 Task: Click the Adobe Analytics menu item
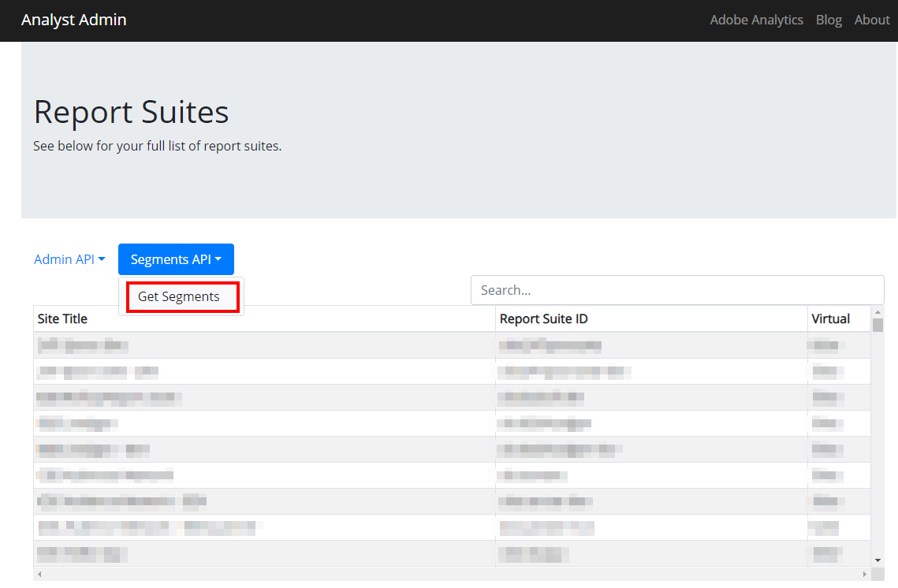(x=756, y=20)
